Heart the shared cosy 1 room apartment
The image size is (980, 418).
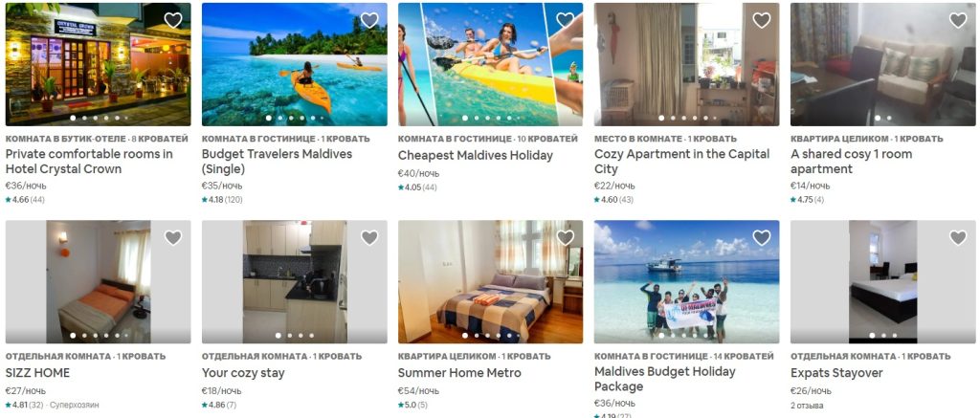957,21
